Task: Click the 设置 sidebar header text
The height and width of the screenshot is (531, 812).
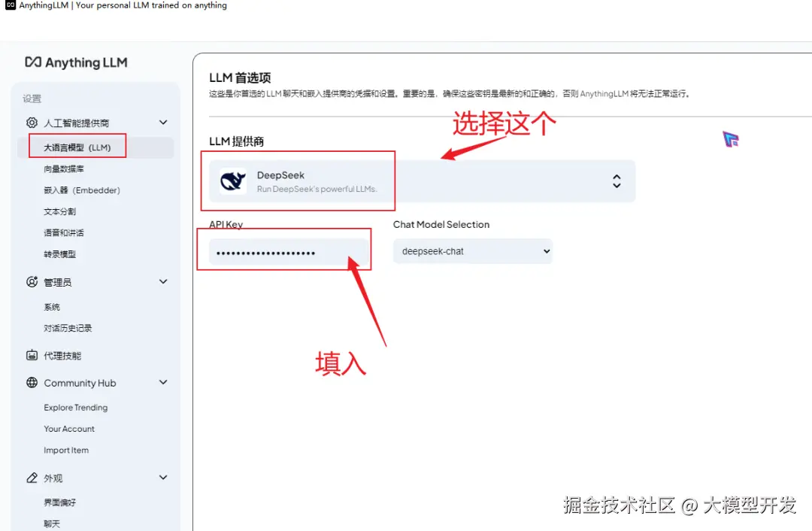Action: pos(32,99)
